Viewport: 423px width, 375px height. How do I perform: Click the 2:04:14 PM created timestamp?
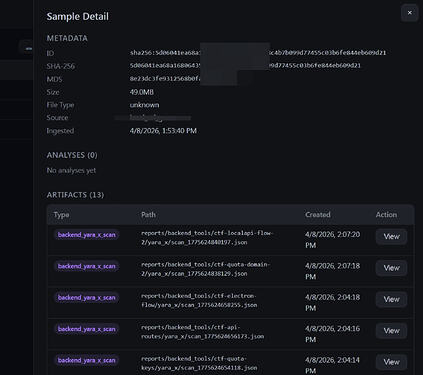(x=332, y=365)
